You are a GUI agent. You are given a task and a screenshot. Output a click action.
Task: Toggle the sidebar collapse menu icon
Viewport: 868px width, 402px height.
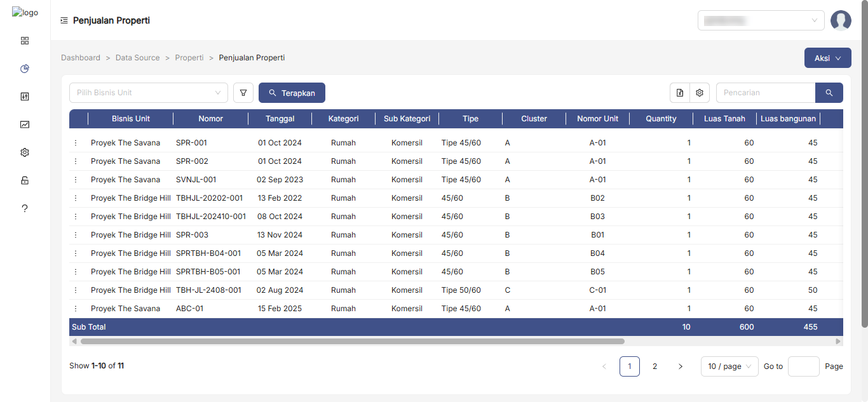[x=64, y=20]
